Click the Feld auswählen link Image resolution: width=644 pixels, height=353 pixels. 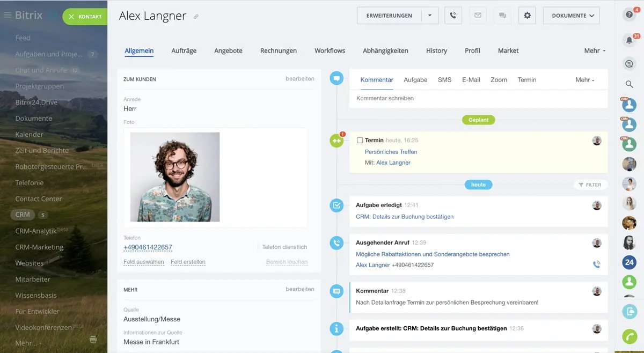144,262
